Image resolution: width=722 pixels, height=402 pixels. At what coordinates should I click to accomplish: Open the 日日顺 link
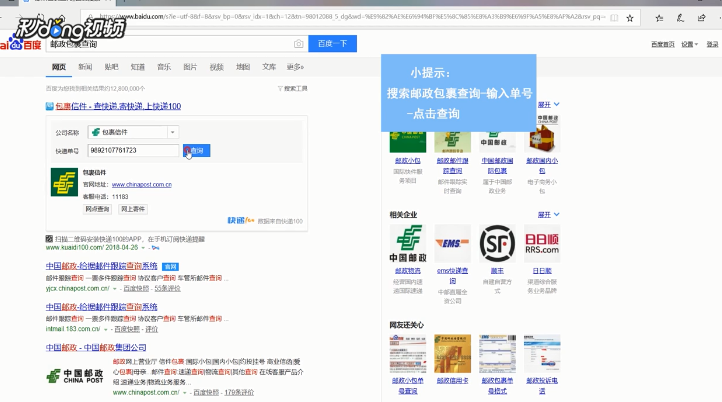[542, 271]
